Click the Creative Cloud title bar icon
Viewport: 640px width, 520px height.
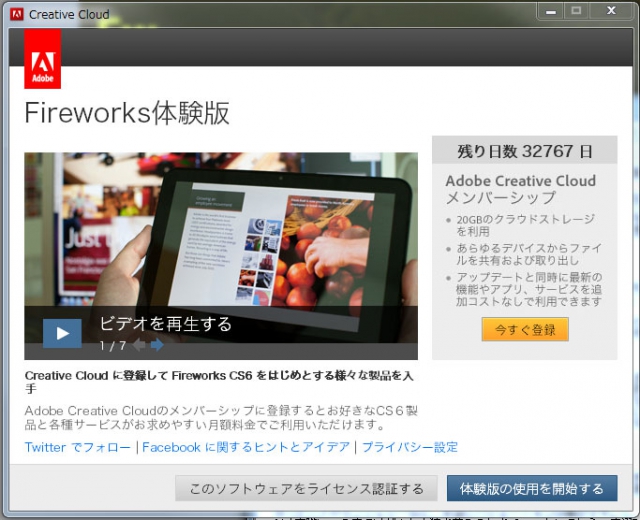coord(17,14)
